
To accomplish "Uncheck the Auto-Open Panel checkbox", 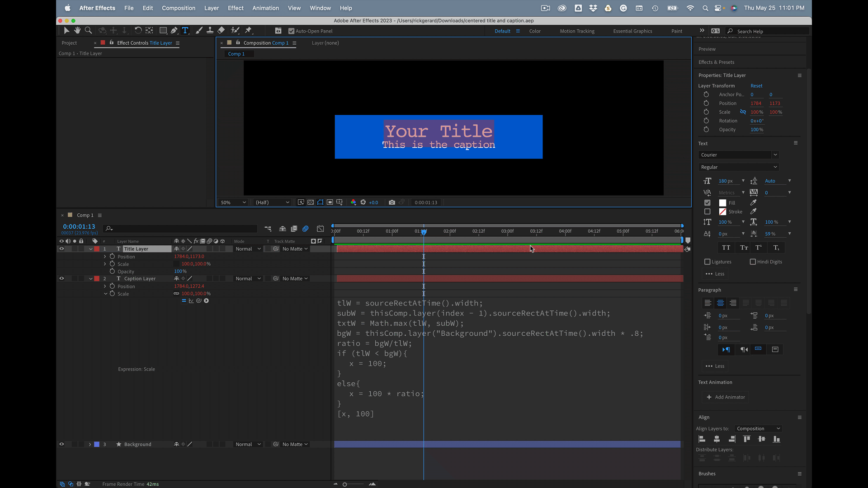I will [x=291, y=31].
